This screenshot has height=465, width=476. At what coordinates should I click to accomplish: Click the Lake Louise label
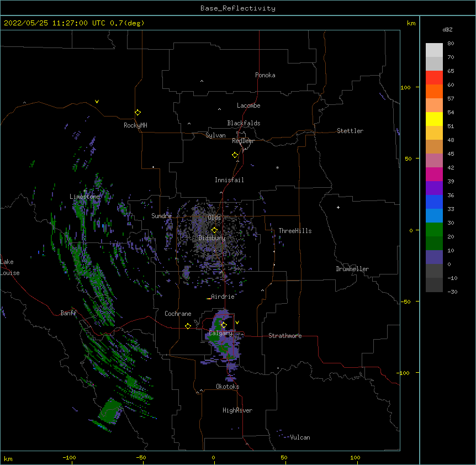(x=10, y=267)
